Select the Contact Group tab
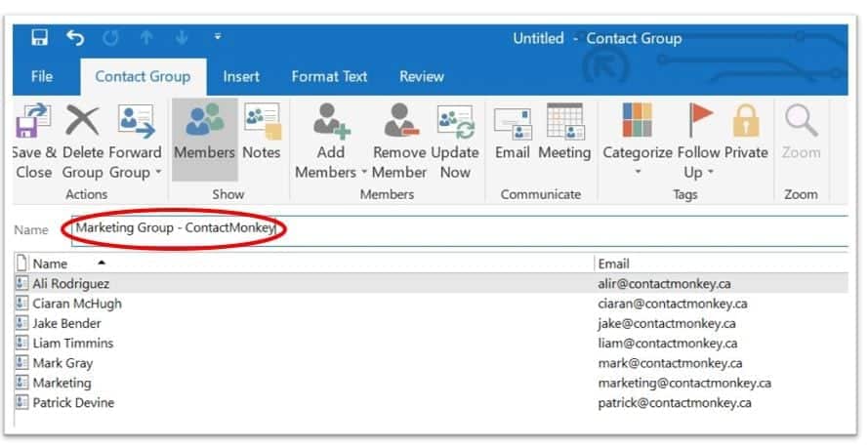This screenshot has width=868, height=447. pos(143,76)
